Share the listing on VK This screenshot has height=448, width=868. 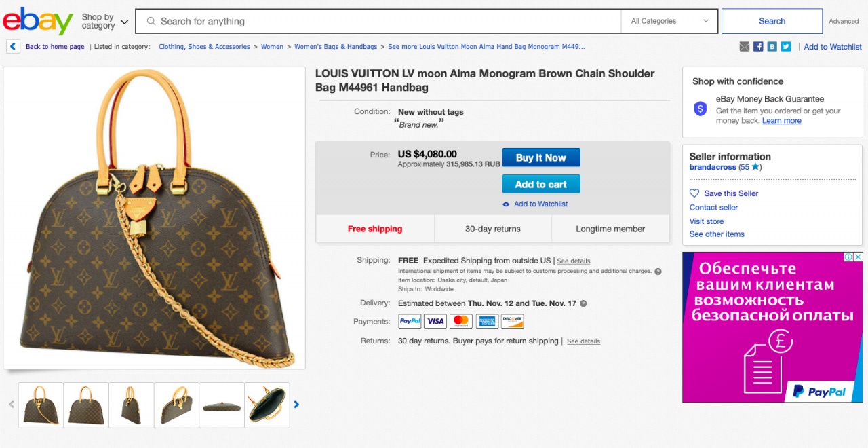click(x=772, y=47)
